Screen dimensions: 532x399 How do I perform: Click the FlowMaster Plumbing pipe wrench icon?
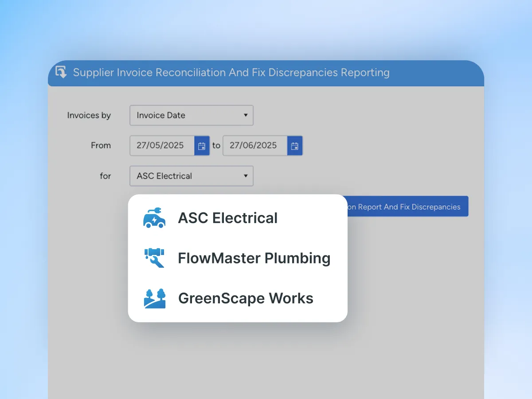pos(154,258)
